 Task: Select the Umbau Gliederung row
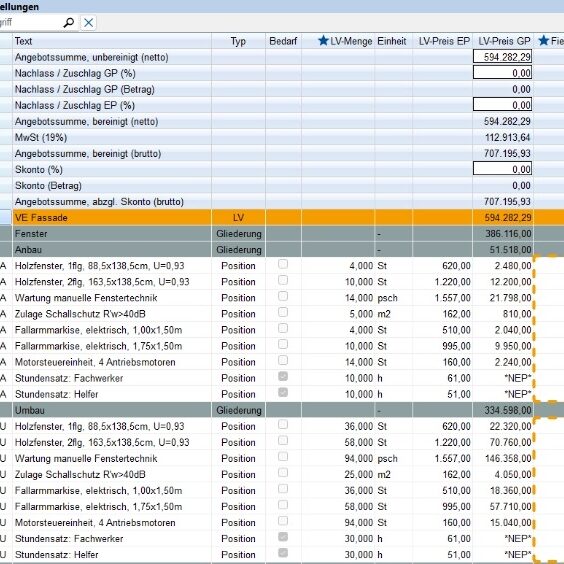282,410
